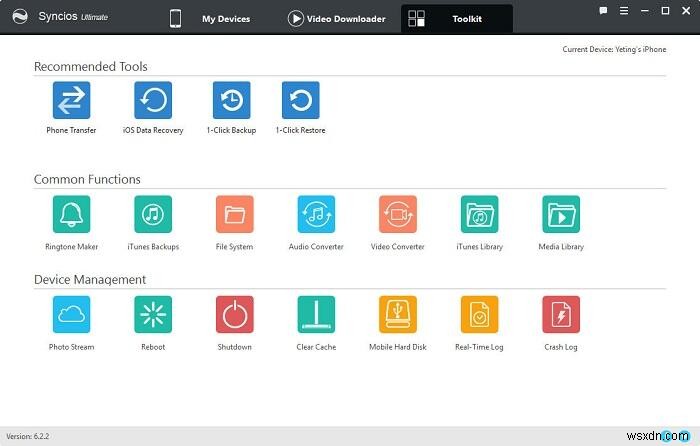Minimize the Syncios window
The height and width of the screenshot is (446, 700).
point(645,11)
